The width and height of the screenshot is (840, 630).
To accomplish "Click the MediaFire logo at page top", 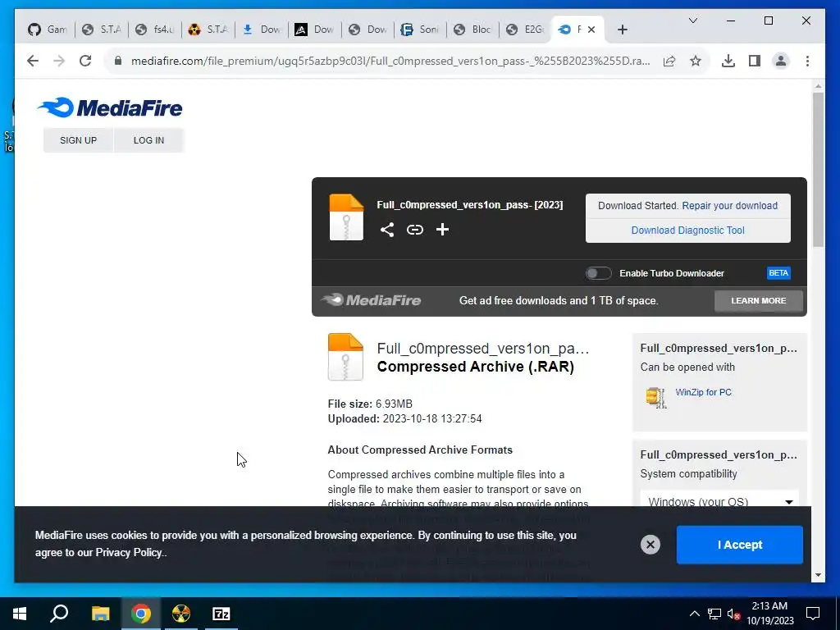I will [x=110, y=107].
